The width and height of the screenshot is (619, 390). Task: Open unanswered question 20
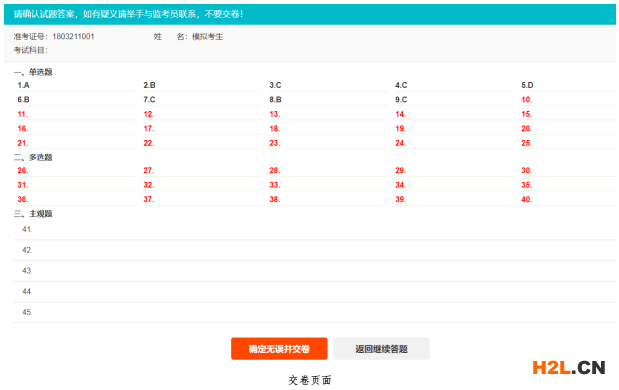tap(526, 128)
